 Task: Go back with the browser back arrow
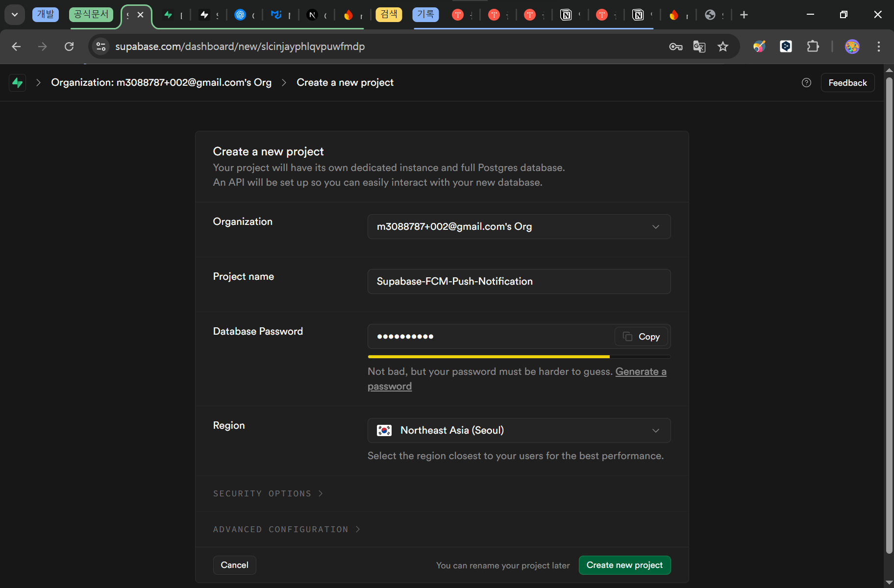tap(16, 47)
